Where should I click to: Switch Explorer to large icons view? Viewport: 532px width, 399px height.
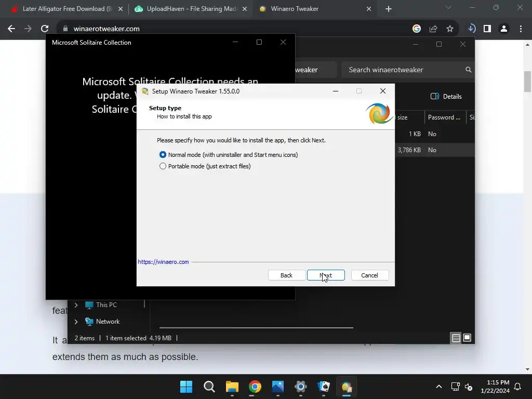click(467, 338)
